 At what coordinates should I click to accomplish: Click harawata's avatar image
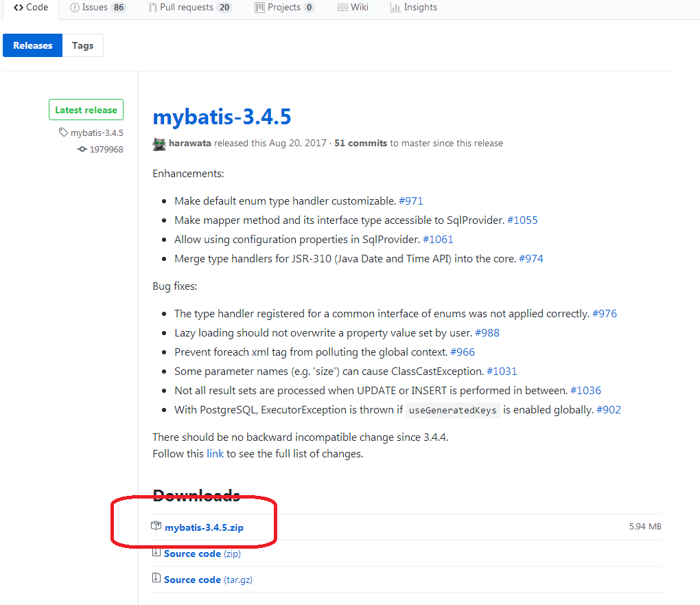coord(159,144)
